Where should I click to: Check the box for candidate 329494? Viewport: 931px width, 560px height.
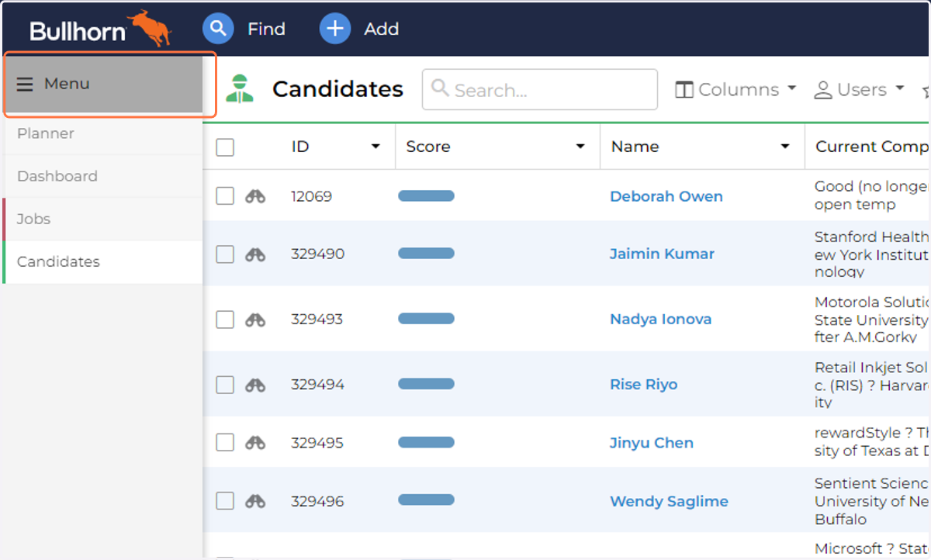coord(225,384)
